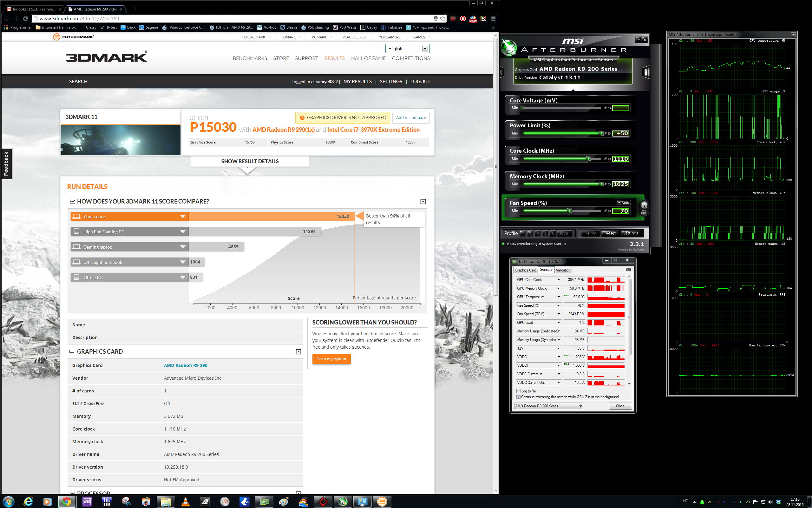Show more bookmarks with the chevron
Image resolution: width=812 pixels, height=508 pixels.
click(493, 28)
